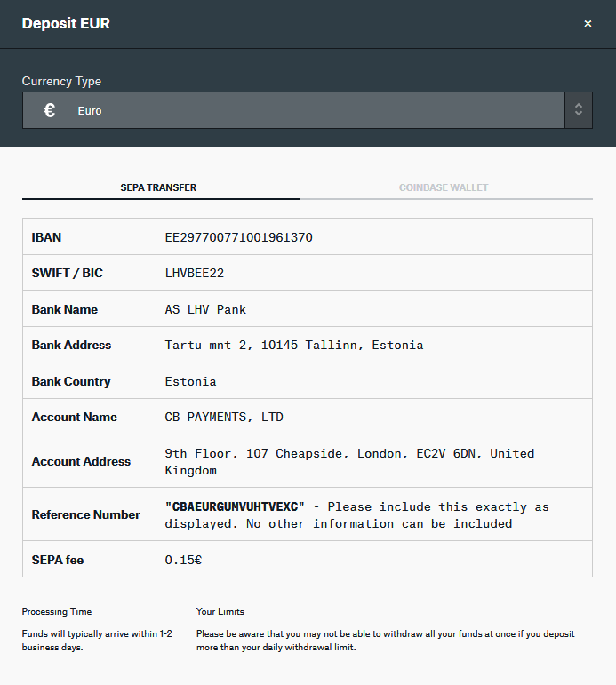Select the SWIFT / BIC code LHVBEE22

[195, 273]
